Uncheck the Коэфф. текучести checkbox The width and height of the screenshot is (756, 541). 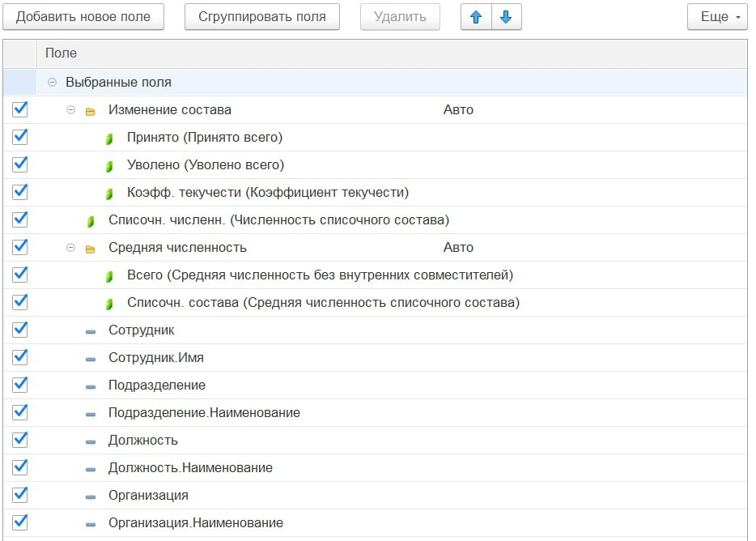coord(20,192)
